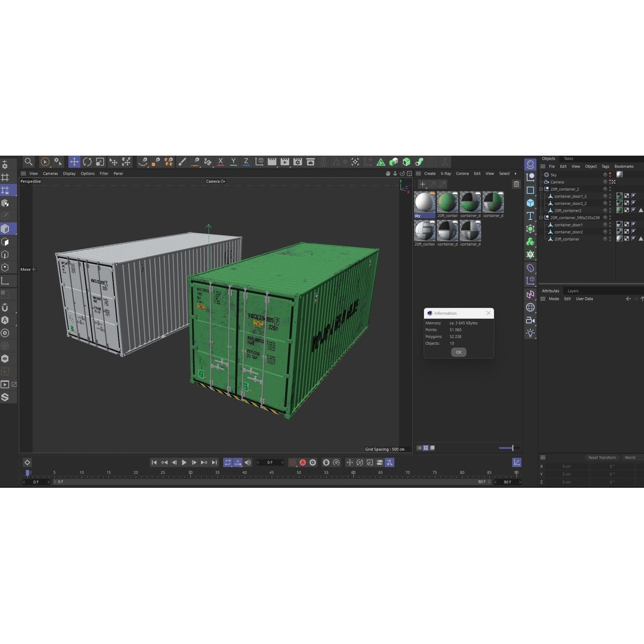The height and width of the screenshot is (644, 644).
Task: Add a cube primitive from side palette
Action: click(530, 203)
